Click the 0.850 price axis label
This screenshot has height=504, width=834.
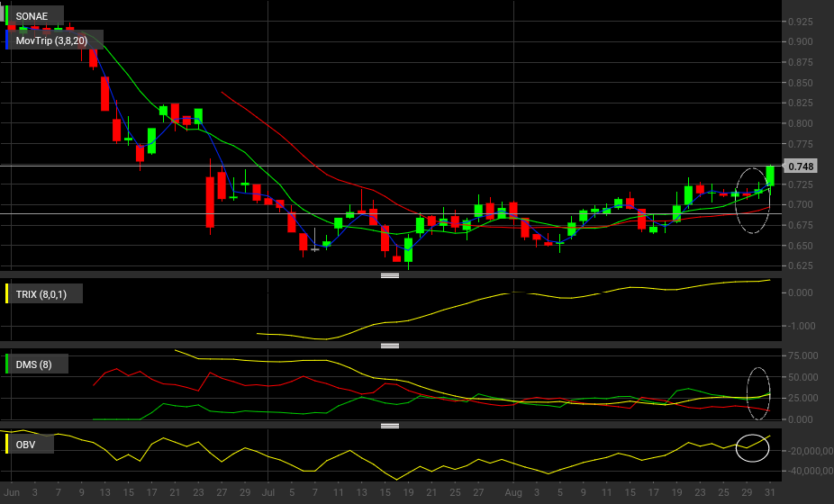point(801,83)
